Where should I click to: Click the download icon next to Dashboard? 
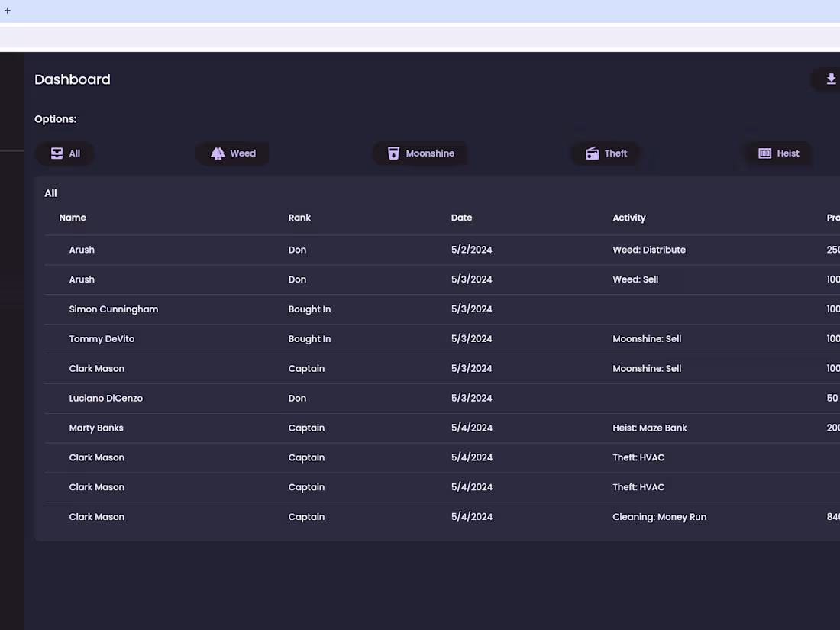(831, 79)
